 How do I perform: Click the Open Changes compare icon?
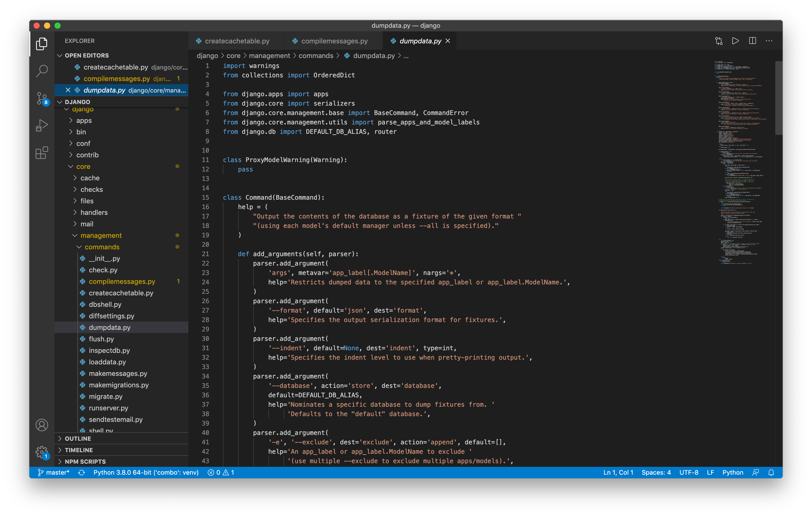(719, 41)
